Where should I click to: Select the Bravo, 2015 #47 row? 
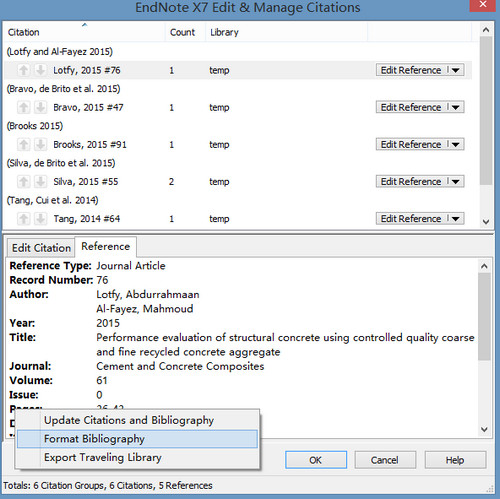[x=238, y=107]
